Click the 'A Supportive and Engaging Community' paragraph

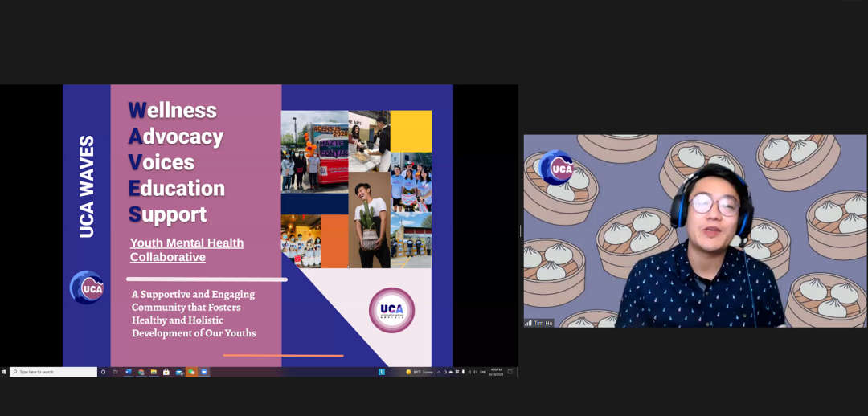click(194, 314)
